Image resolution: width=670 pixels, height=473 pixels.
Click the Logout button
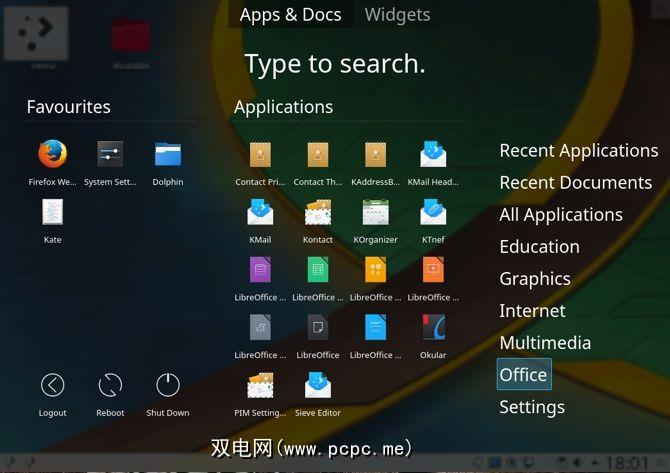point(52,386)
